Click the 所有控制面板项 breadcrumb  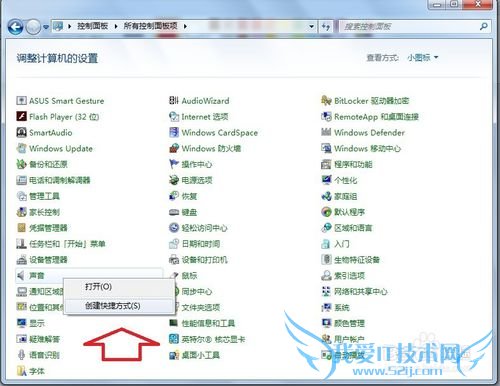pos(150,26)
